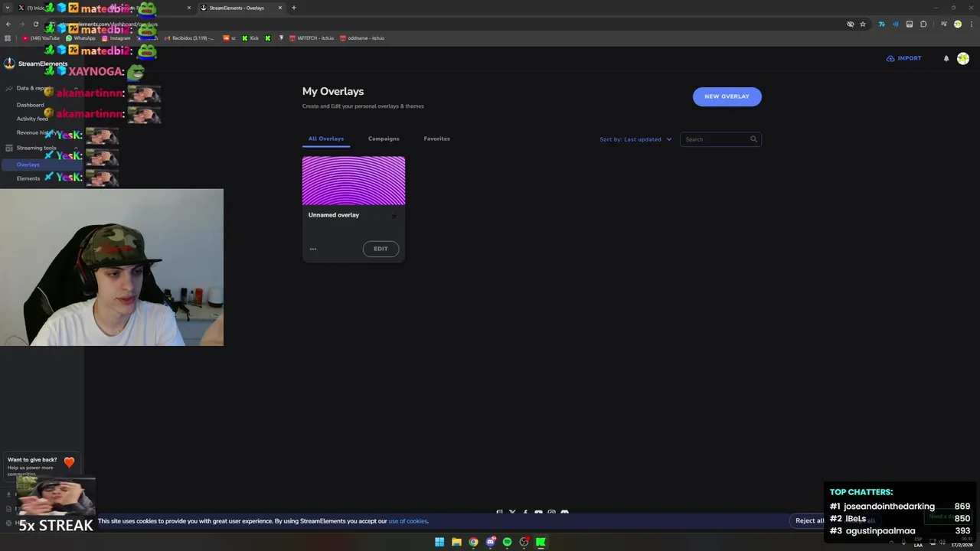Open Spotify from the taskbar
The image size is (980, 551).
pos(507,542)
